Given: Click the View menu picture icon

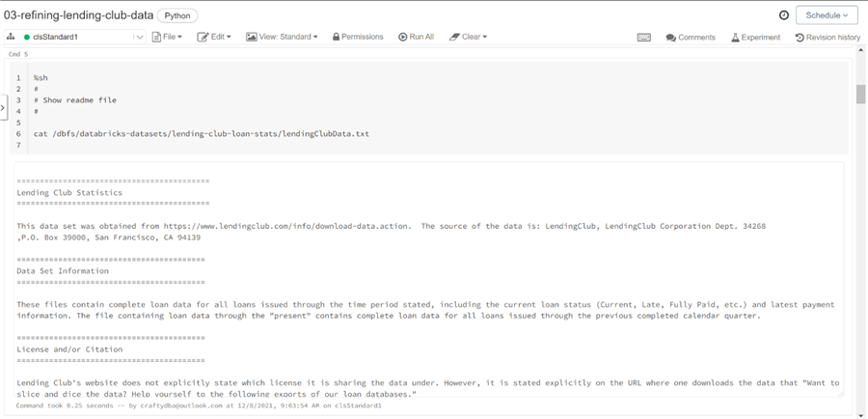Looking at the screenshot, I should coord(252,37).
